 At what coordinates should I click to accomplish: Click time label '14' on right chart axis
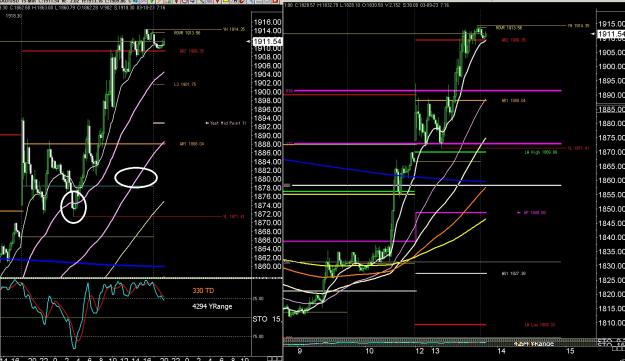501,351
